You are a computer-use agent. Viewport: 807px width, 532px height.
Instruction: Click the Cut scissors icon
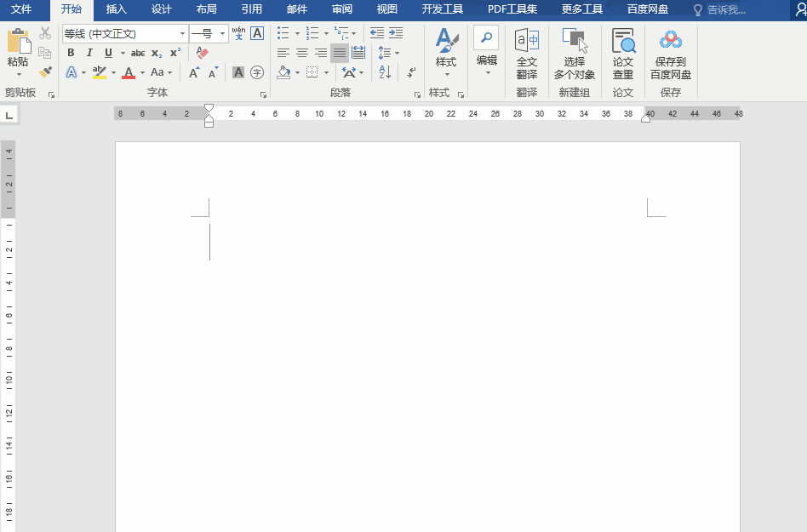click(x=45, y=33)
